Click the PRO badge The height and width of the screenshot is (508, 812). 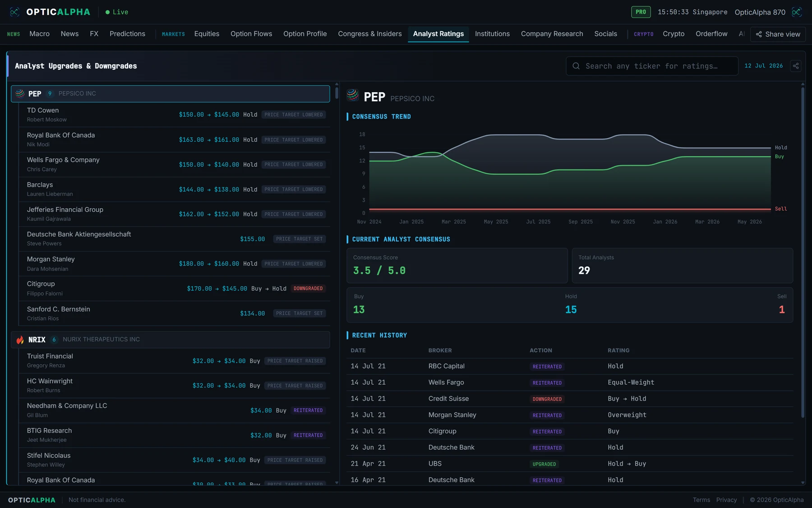coord(641,12)
